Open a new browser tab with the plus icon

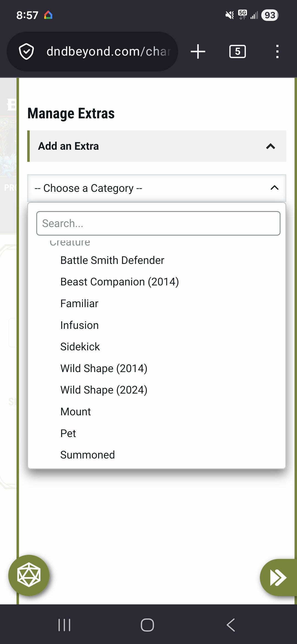click(198, 51)
